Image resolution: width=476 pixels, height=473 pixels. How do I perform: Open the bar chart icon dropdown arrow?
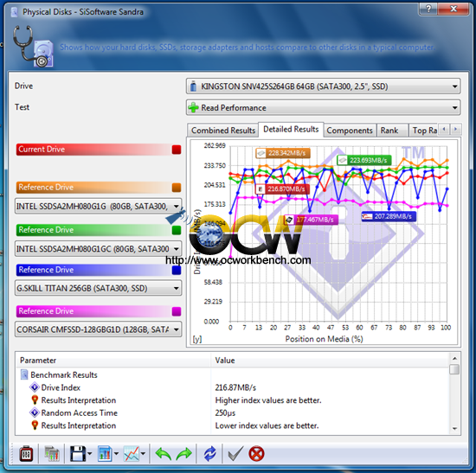[x=116, y=454]
